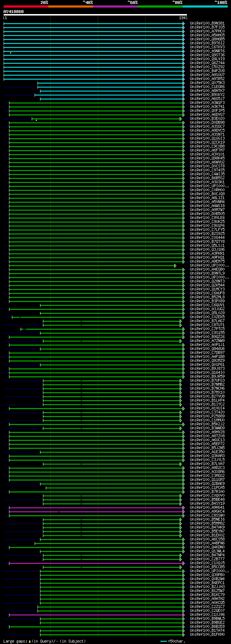Select the hit label UniRef100_A9NRT6
The height and width of the screenshot is (644, 231).
(x=207, y=51)
